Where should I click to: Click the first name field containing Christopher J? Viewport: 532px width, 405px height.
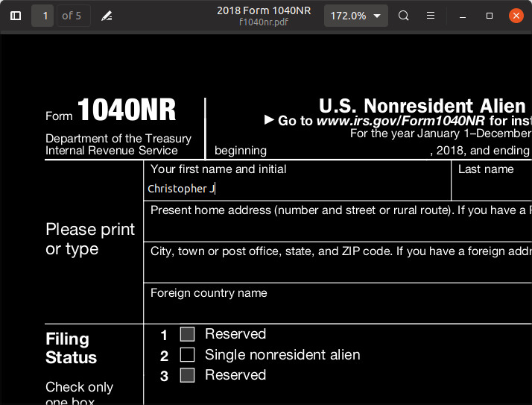[x=297, y=189]
